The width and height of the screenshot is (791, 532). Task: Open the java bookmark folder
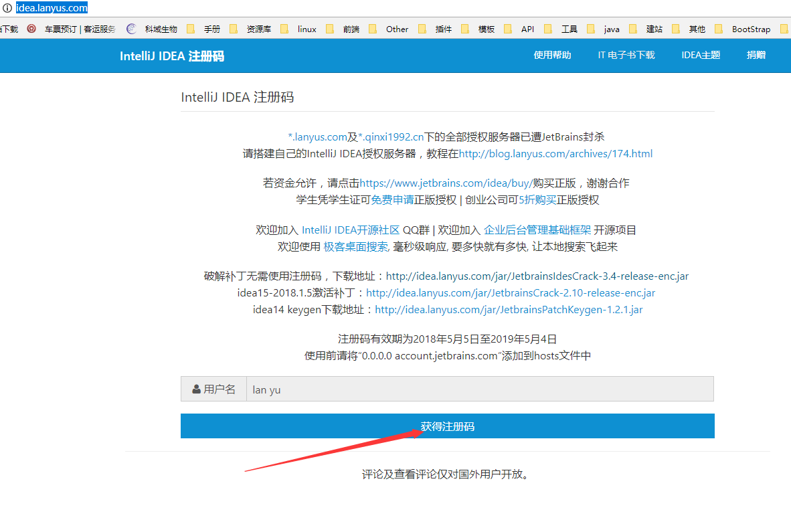tap(604, 29)
